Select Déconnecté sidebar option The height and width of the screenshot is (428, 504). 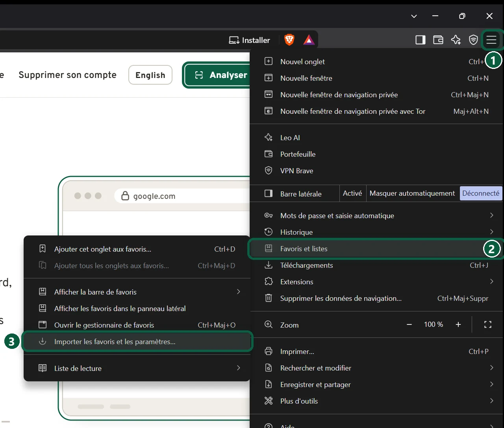coord(481,193)
